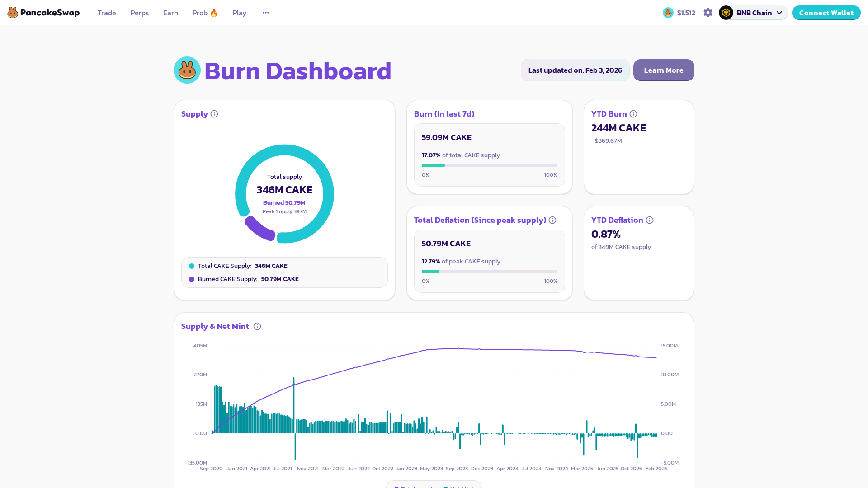Open the three-dot more menu
868x488 pixels.
(266, 13)
